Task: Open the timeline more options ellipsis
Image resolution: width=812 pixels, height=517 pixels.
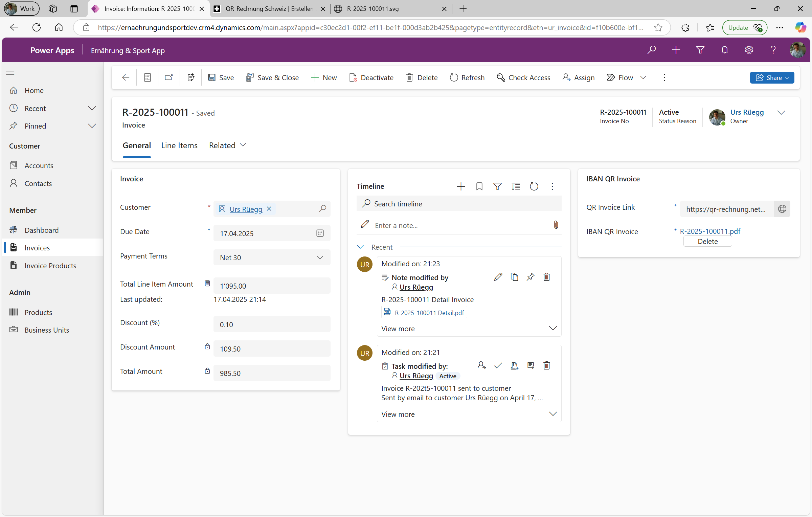Action: [552, 186]
